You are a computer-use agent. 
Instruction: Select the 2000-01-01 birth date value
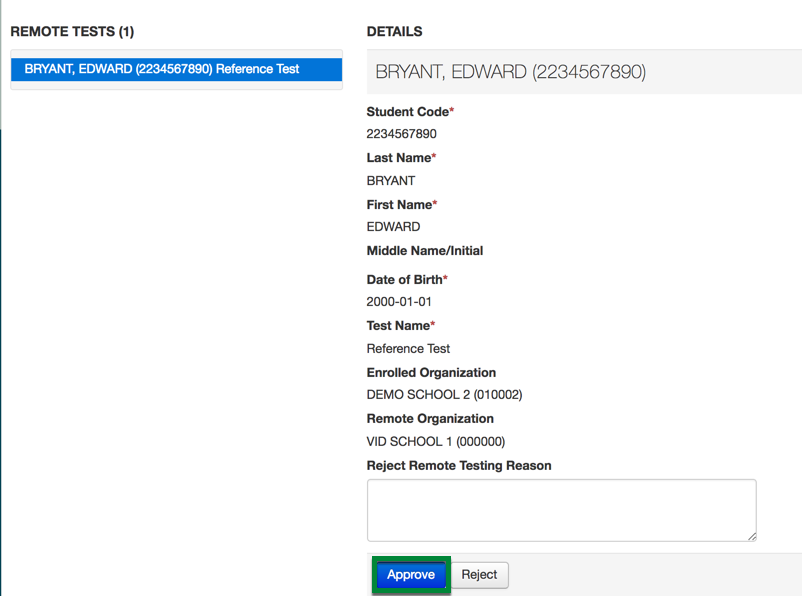[399, 302]
